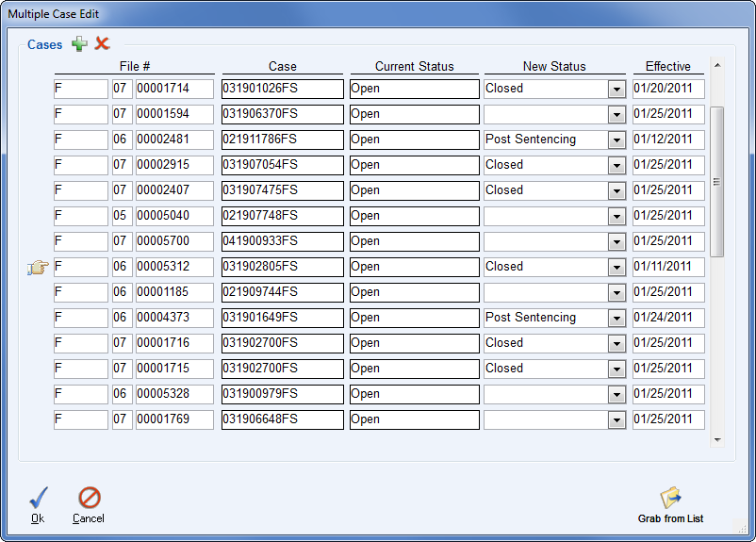The width and height of the screenshot is (756, 542).
Task: Open New Status dropdown for file 00001715
Action: click(x=616, y=369)
